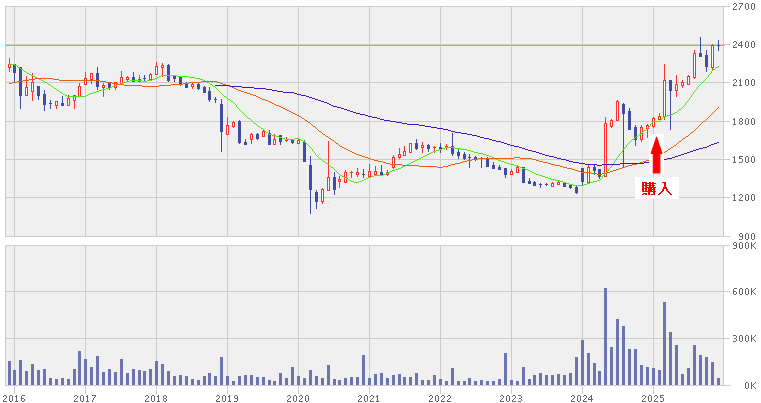Screen dimensions: 761x403
Task: Click the tall volume bar in early 2025
Action: click(664, 343)
